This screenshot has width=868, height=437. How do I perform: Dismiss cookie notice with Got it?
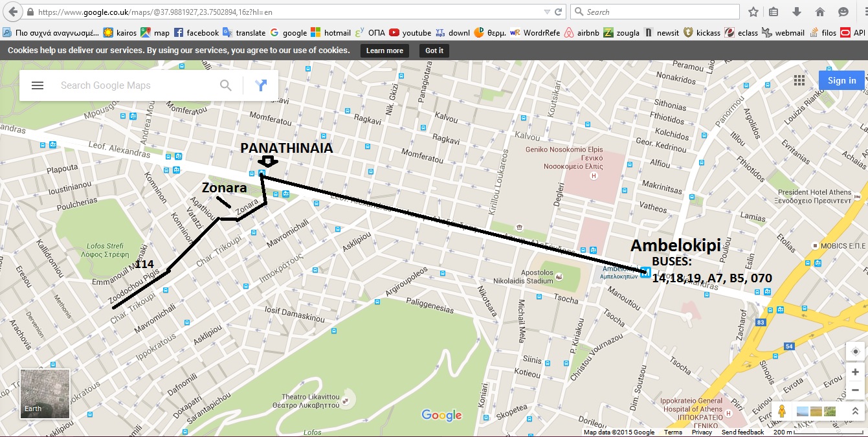click(434, 50)
